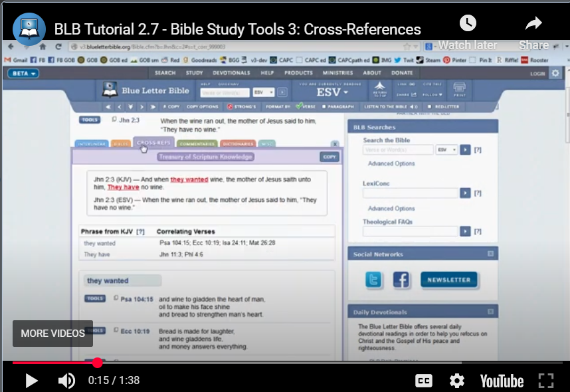Select PARAGRAPH format option
Image resolution: width=570 pixels, height=392 pixels.
point(337,106)
